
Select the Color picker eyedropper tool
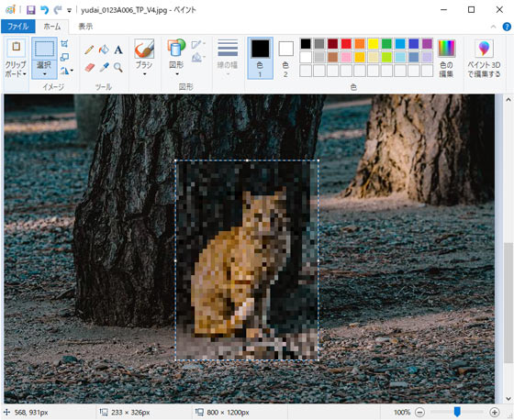pos(104,68)
